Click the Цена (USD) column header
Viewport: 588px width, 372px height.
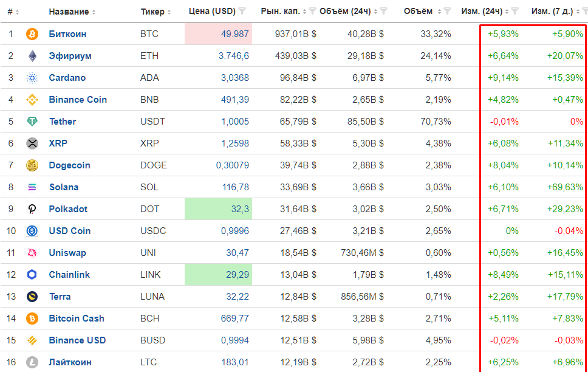tap(212, 12)
